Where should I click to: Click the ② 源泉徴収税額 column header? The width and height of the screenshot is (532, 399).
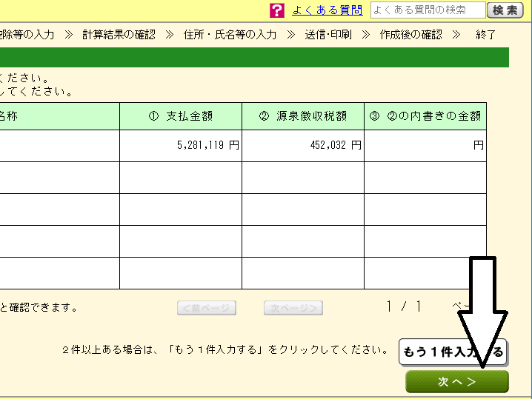click(x=303, y=116)
